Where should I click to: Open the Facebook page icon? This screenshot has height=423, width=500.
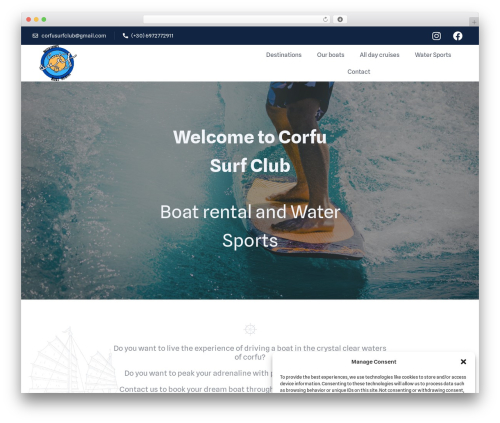(x=458, y=36)
